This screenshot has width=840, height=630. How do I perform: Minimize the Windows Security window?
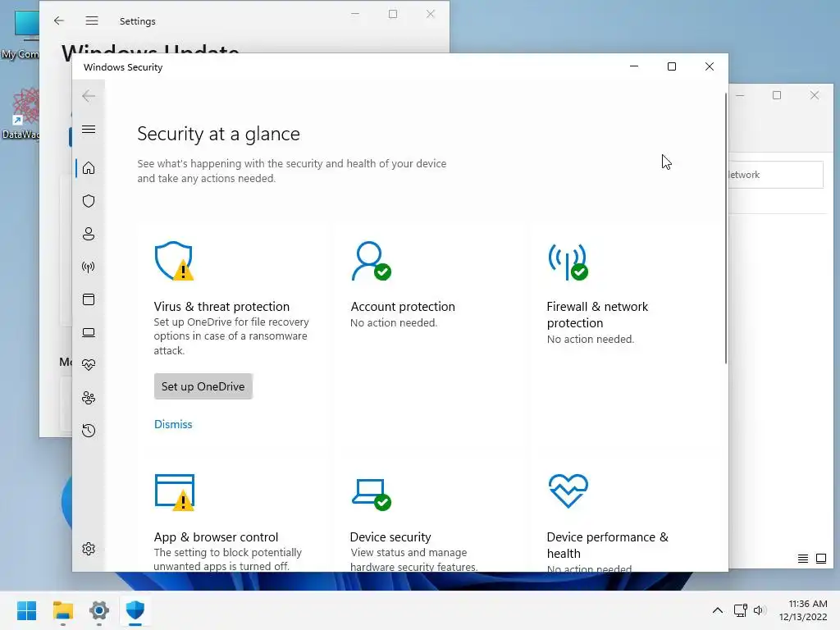[634, 66]
